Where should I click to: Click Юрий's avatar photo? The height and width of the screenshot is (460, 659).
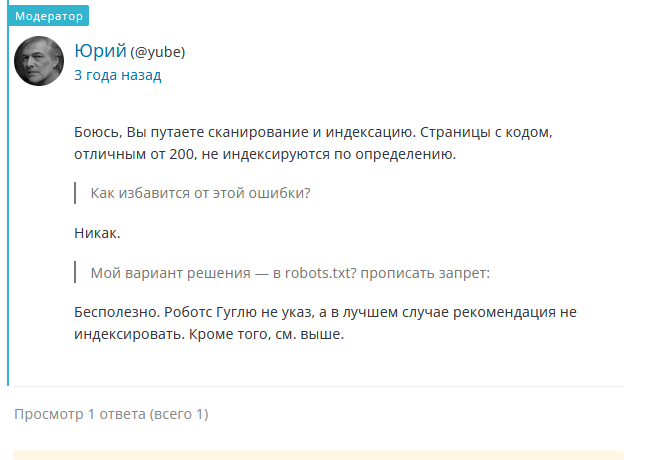[x=39, y=61]
